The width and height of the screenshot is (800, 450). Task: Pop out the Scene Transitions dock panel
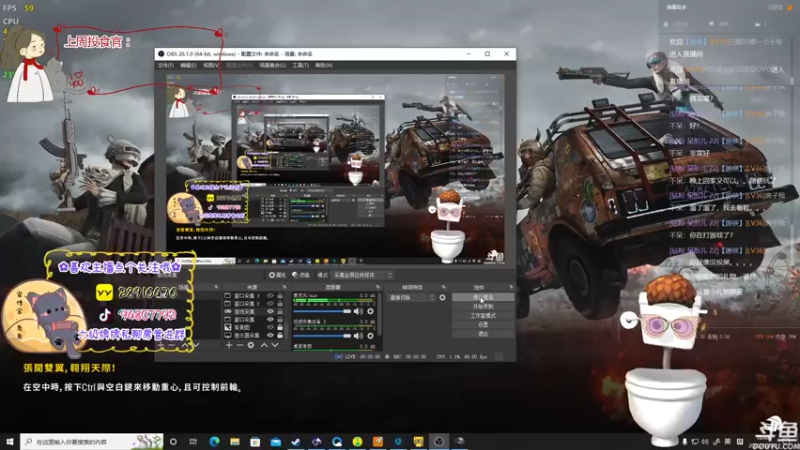tap(443, 287)
